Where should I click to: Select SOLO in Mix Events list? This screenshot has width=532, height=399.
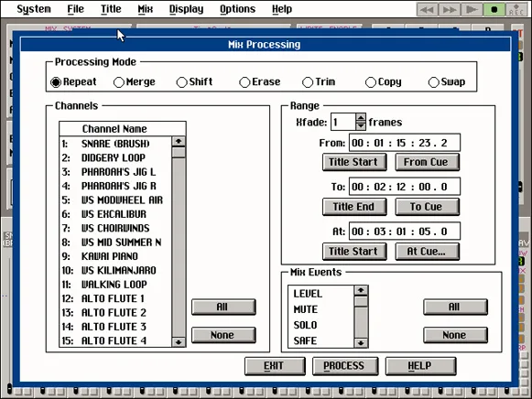320,325
